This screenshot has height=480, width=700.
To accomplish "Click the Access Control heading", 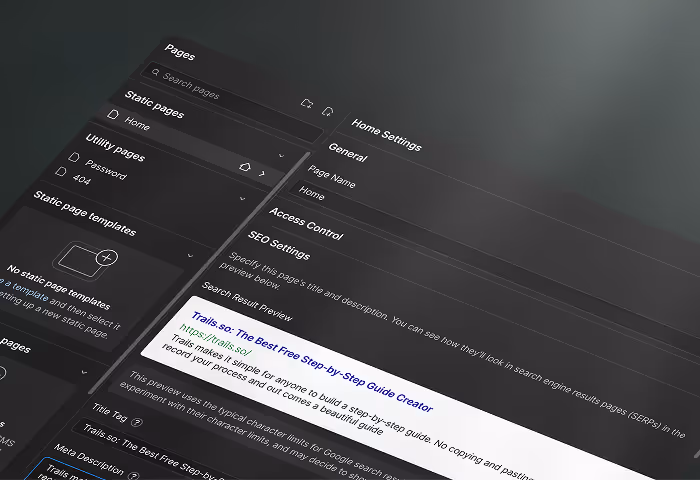I will tap(306, 224).
